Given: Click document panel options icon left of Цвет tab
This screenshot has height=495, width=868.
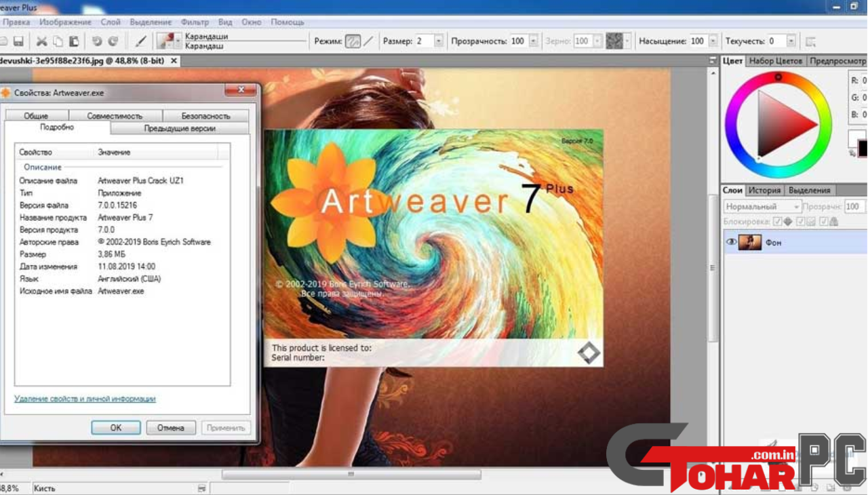Looking at the screenshot, I should (713, 61).
